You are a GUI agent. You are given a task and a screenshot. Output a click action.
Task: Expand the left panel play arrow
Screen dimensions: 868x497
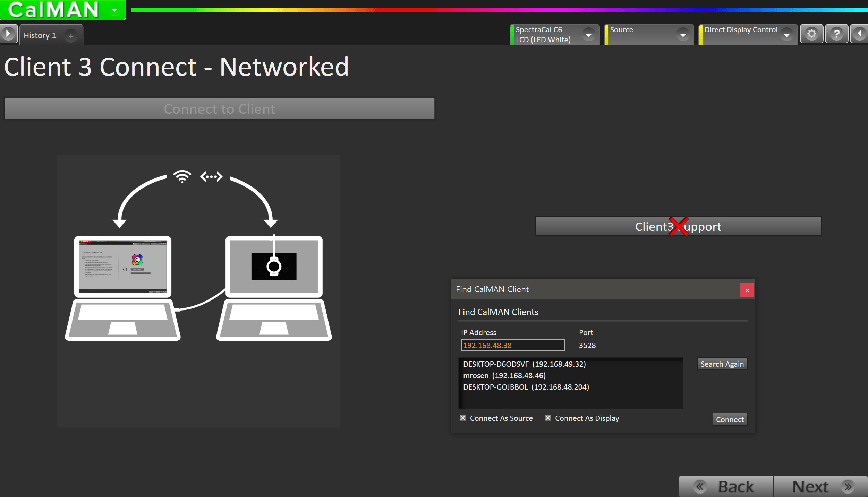pyautogui.click(x=8, y=34)
